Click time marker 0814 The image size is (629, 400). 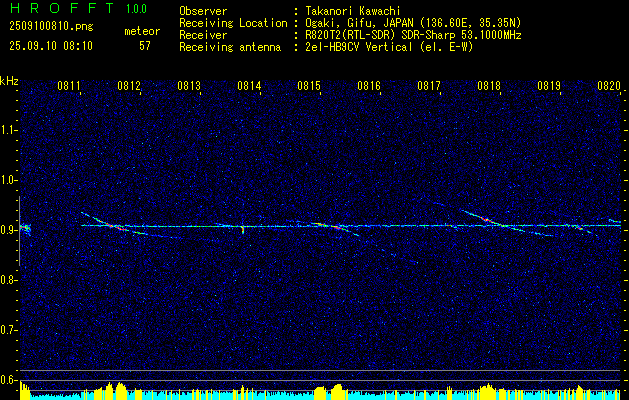(x=249, y=85)
